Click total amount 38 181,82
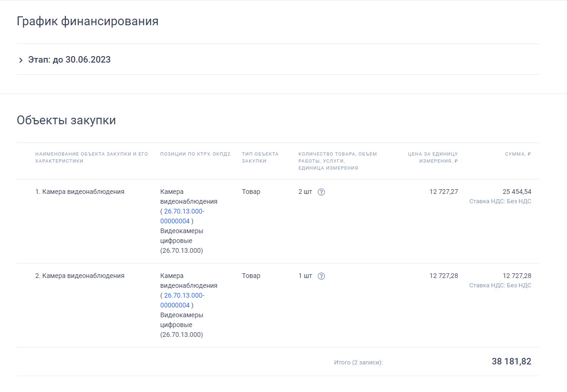Viewport: 567px width, 392px height. coord(511,362)
